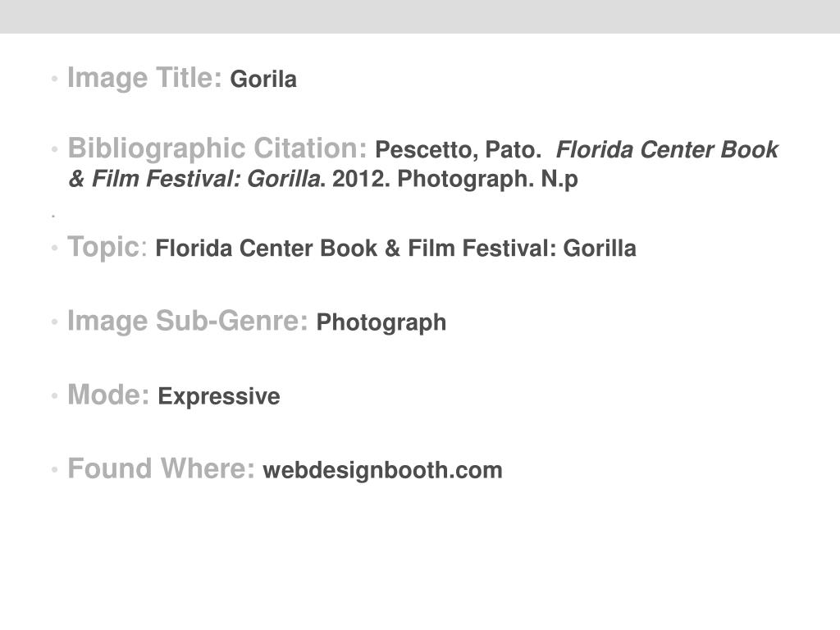Click the bullet before Found Where
Screen dimensions: 840x630
click(54, 470)
